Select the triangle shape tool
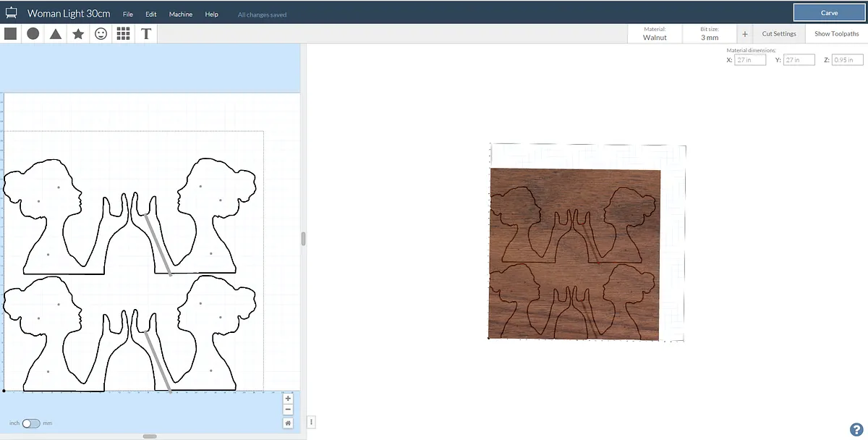 coord(56,33)
